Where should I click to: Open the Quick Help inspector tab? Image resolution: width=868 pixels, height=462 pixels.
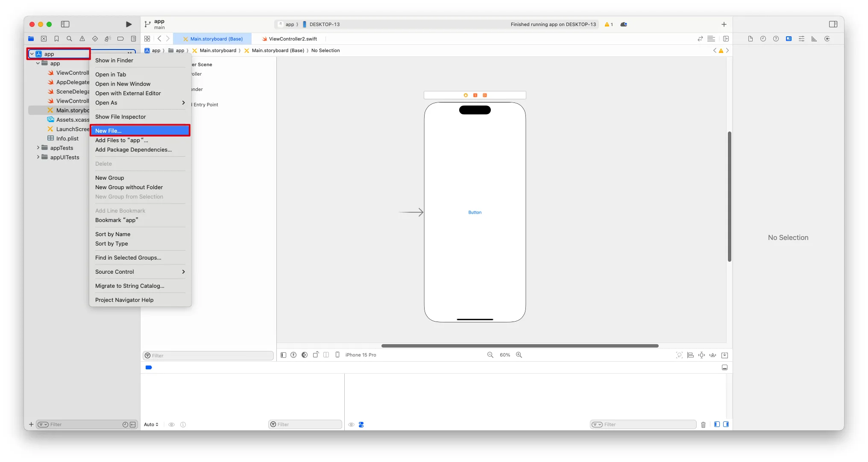(776, 39)
